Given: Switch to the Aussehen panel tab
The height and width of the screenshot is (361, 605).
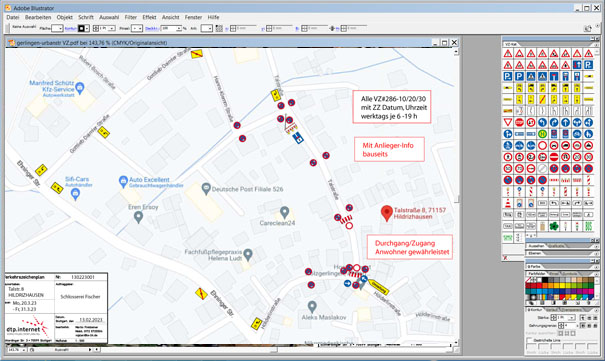Looking at the screenshot, I should pyautogui.click(x=536, y=246).
